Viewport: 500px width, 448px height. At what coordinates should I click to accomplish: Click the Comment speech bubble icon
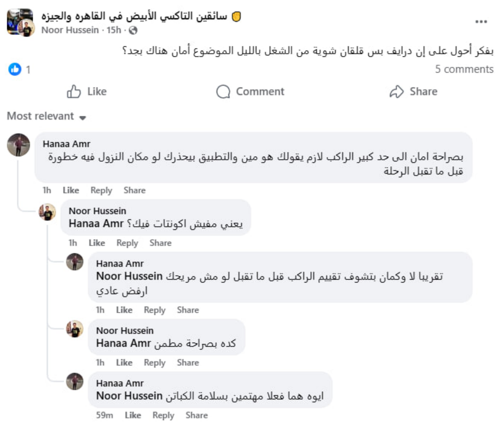[x=223, y=91]
